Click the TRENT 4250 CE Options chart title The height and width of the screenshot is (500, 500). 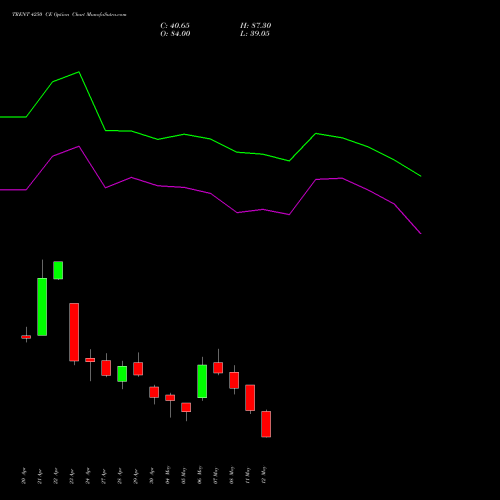[69, 14]
